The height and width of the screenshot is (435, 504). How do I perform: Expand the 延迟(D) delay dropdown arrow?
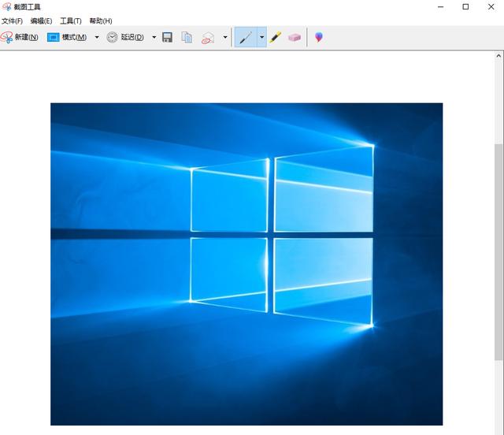click(x=154, y=37)
